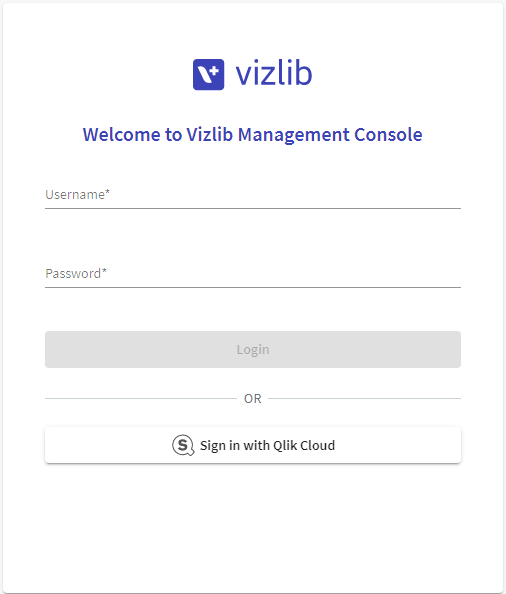Select the Password* label
Image resolution: width=506 pixels, height=594 pixels.
coord(76,274)
